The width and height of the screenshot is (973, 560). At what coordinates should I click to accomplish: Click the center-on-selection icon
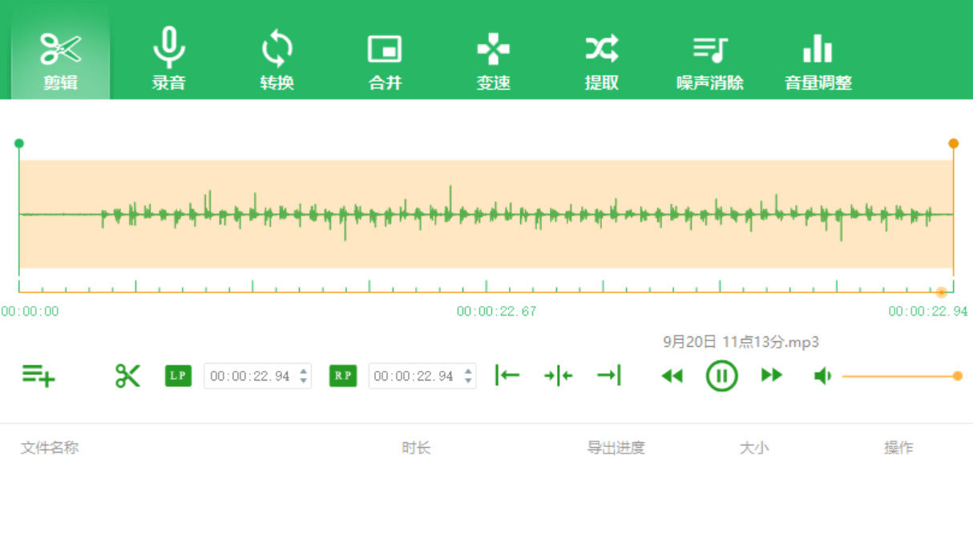coord(558,376)
